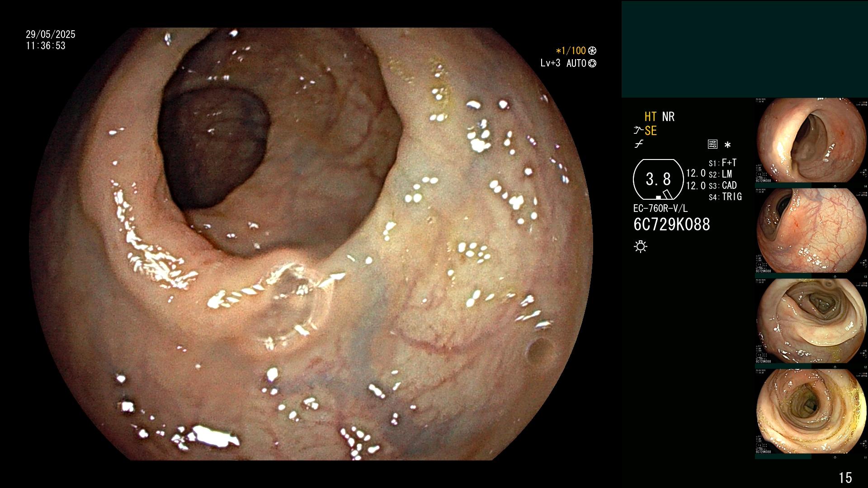The image size is (868, 488).
Task: Click the NR noise reduction indicator
Action: coord(668,117)
